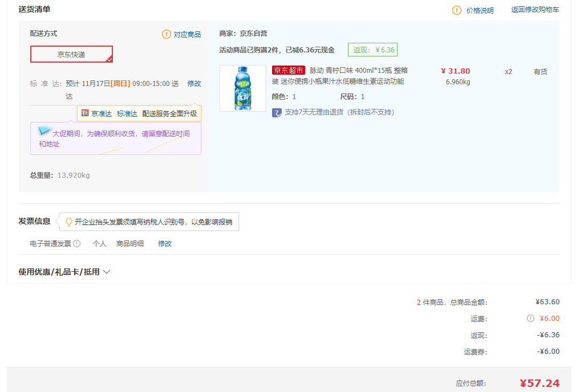The image size is (588, 392).
Task: Click the 运费 ¥6.00 amount
Action: point(549,318)
